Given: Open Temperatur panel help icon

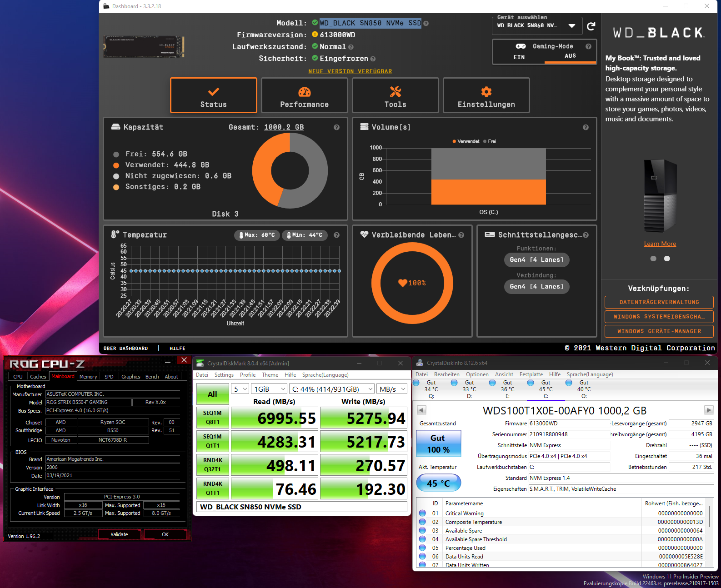Looking at the screenshot, I should pyautogui.click(x=336, y=235).
